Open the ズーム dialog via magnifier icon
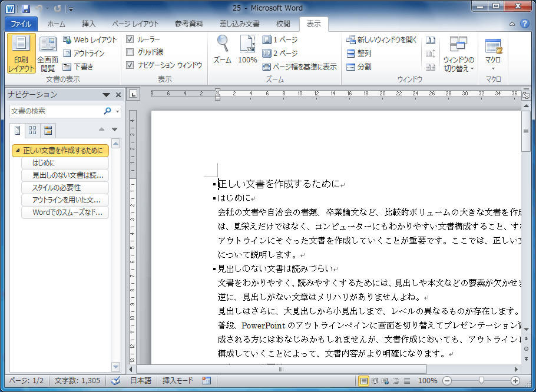Viewport: 536px width, 392px height. (223, 49)
